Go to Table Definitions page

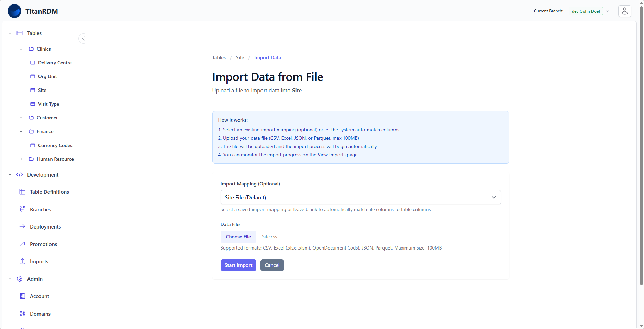pyautogui.click(x=49, y=192)
